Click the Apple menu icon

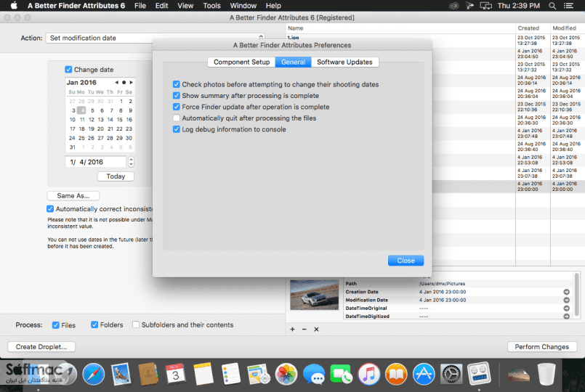coord(14,6)
